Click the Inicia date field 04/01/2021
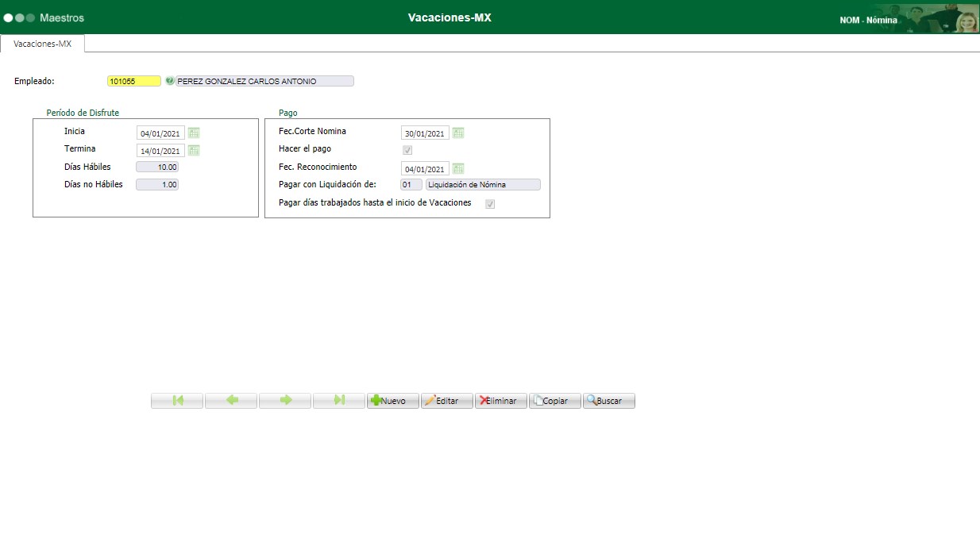This screenshot has height=554, width=980. [161, 133]
